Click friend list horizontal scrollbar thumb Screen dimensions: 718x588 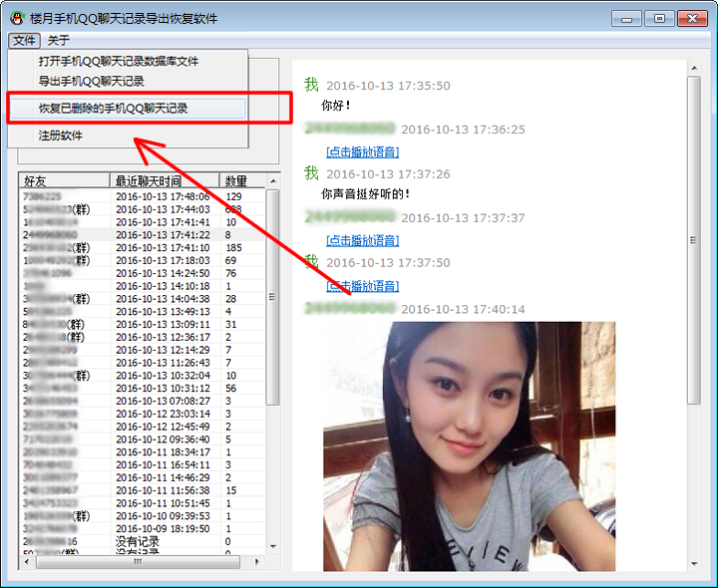click(138, 561)
